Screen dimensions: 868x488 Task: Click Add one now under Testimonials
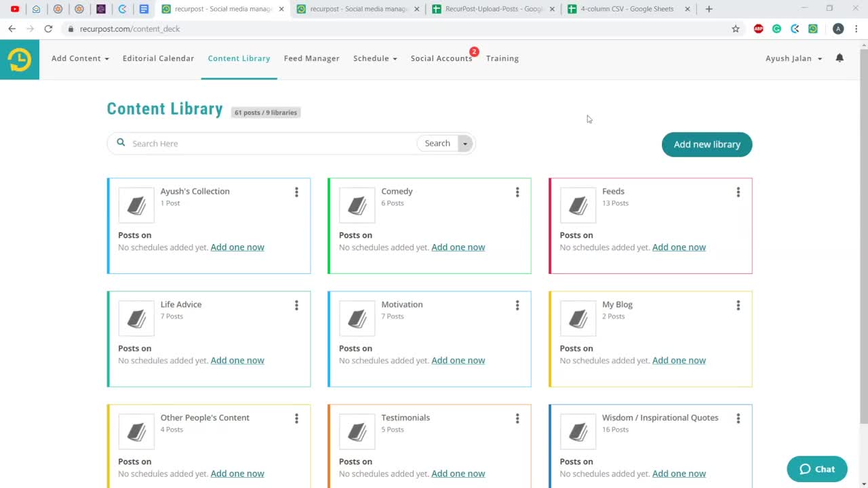click(458, 474)
